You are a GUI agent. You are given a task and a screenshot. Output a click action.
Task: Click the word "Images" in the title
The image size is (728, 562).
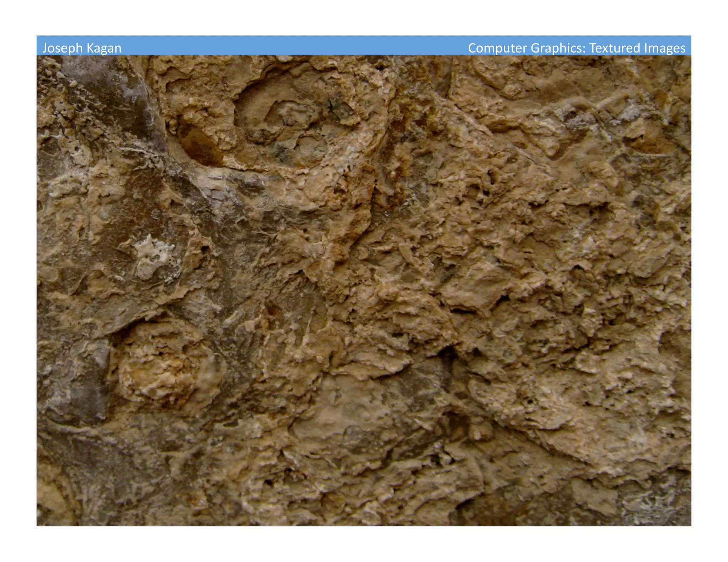665,48
